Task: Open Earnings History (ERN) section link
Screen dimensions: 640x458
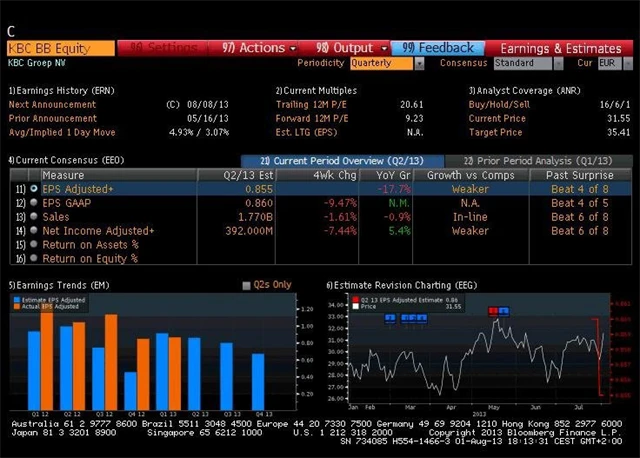Action: [x=62, y=90]
